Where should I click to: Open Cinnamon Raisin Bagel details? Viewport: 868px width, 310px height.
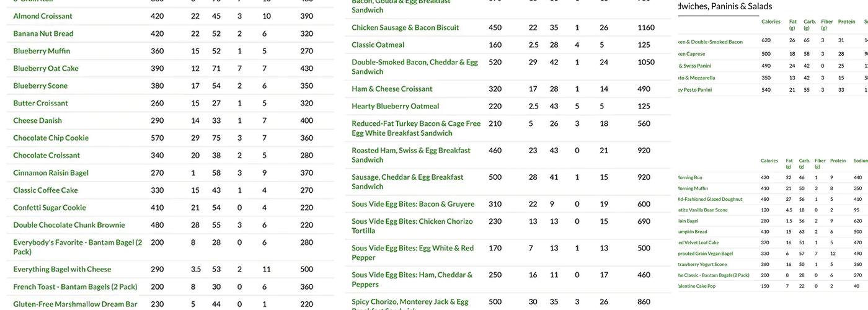click(x=51, y=173)
